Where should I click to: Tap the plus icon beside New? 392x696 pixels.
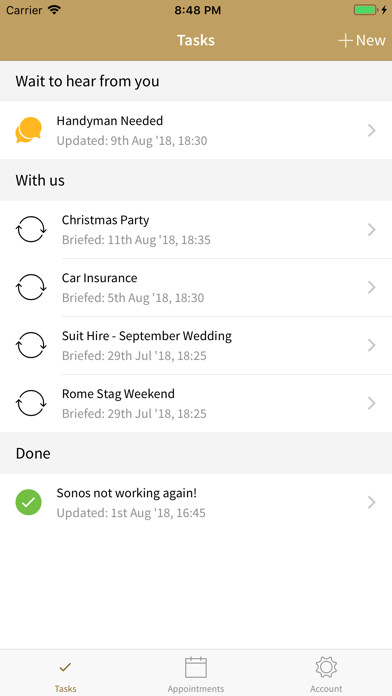pos(345,40)
